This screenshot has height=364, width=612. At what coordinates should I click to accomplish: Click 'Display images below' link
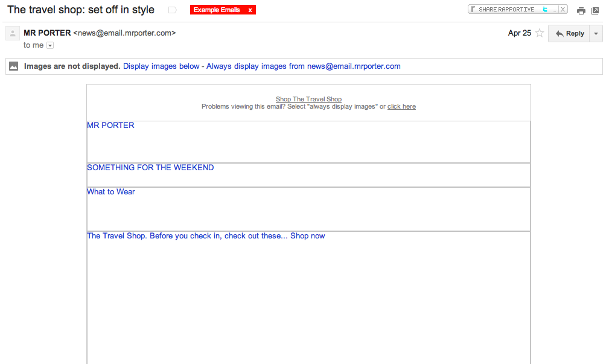(x=161, y=66)
